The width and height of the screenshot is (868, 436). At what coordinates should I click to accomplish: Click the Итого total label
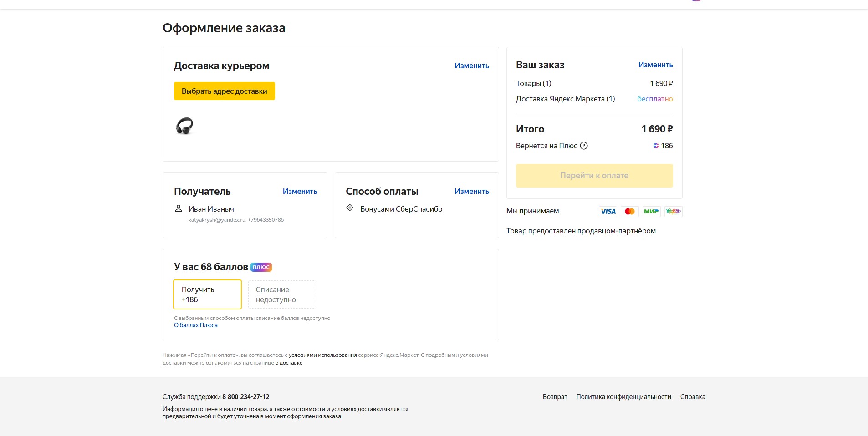(x=530, y=129)
